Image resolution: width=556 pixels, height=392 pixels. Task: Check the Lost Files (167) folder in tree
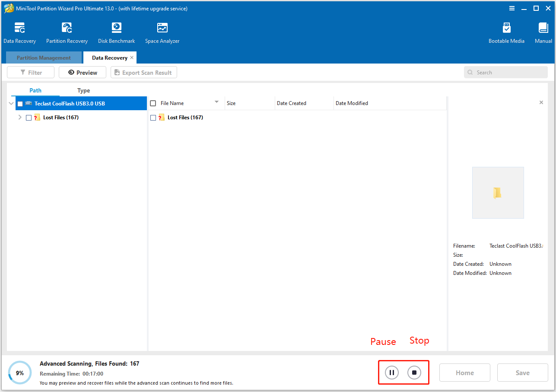coord(28,117)
